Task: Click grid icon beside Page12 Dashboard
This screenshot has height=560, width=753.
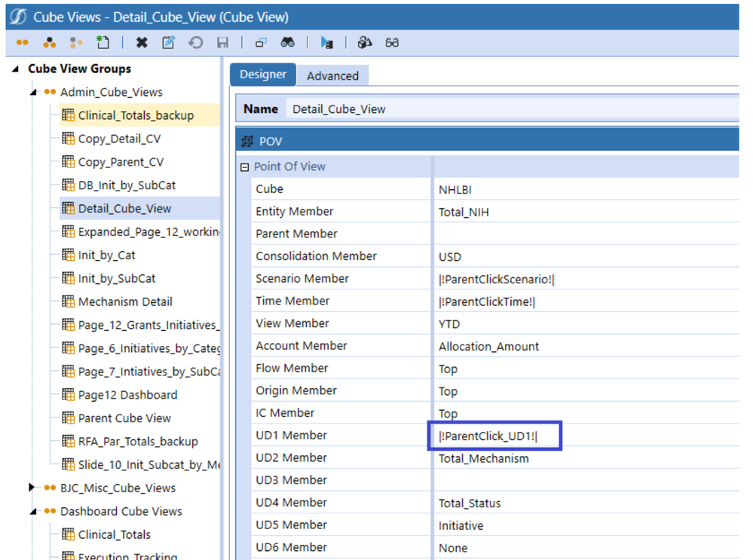Action: click(68, 395)
